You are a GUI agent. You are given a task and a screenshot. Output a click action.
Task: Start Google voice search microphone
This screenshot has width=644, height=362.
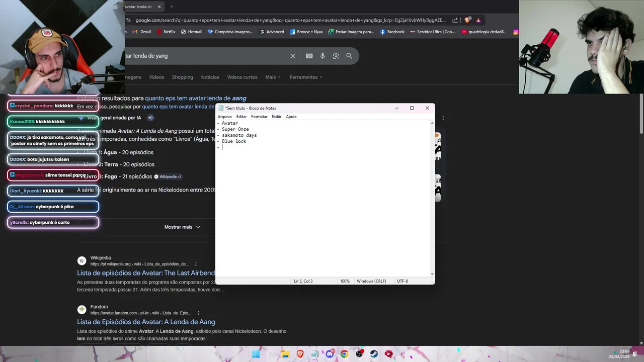(x=323, y=56)
